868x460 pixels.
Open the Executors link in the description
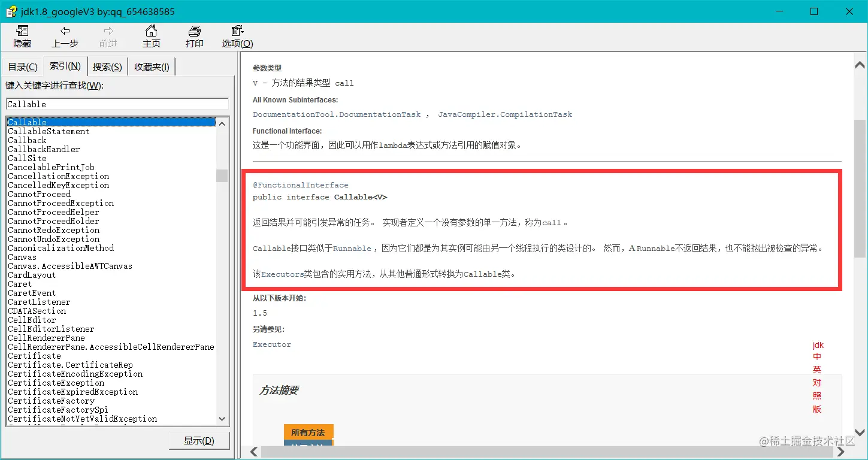pyautogui.click(x=282, y=275)
